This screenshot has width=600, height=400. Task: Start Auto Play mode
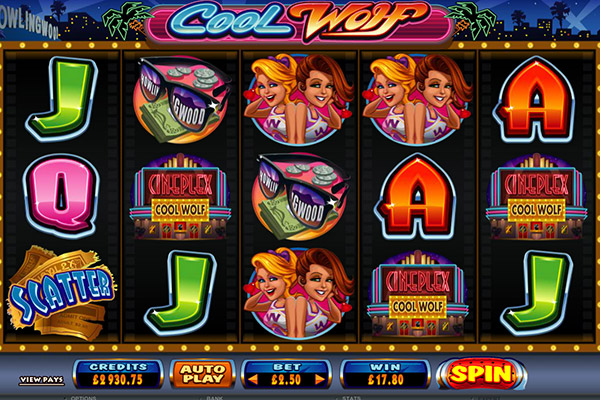202,374
